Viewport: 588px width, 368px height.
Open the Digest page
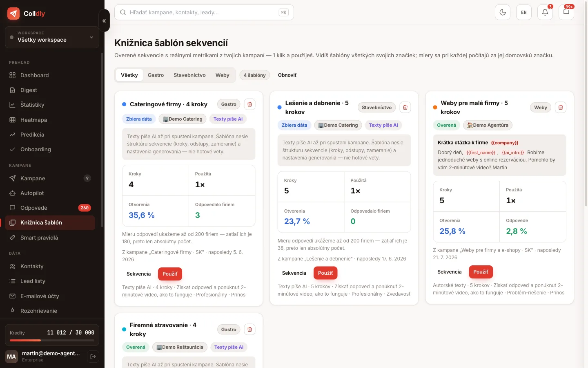pos(50,90)
